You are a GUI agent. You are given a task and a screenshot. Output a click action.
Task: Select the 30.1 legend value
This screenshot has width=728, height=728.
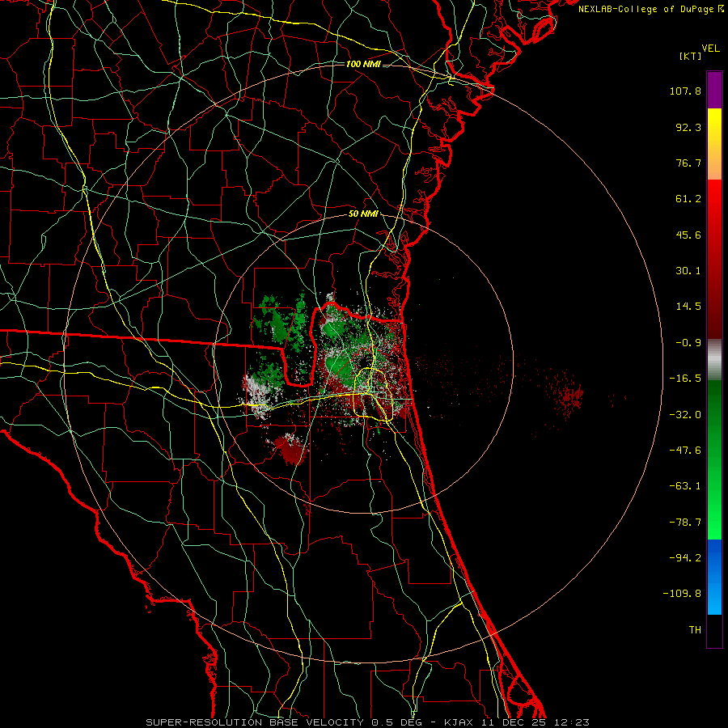point(688,271)
